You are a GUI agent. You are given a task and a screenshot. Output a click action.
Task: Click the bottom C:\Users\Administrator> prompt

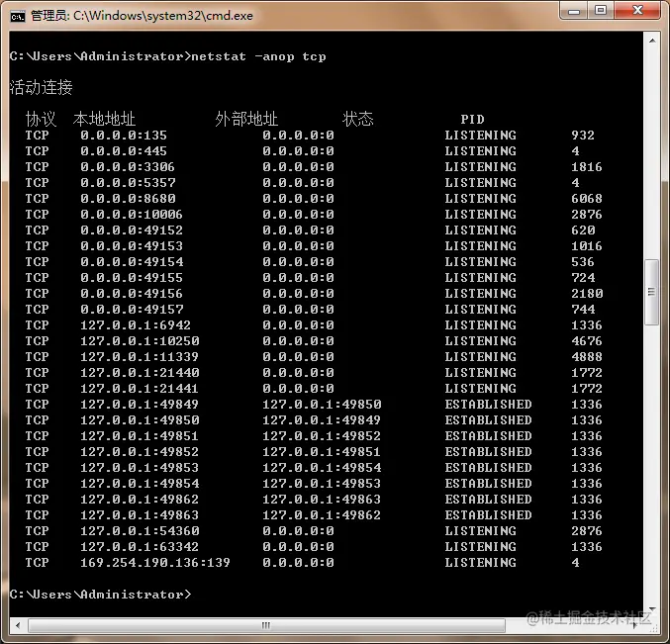click(100, 595)
